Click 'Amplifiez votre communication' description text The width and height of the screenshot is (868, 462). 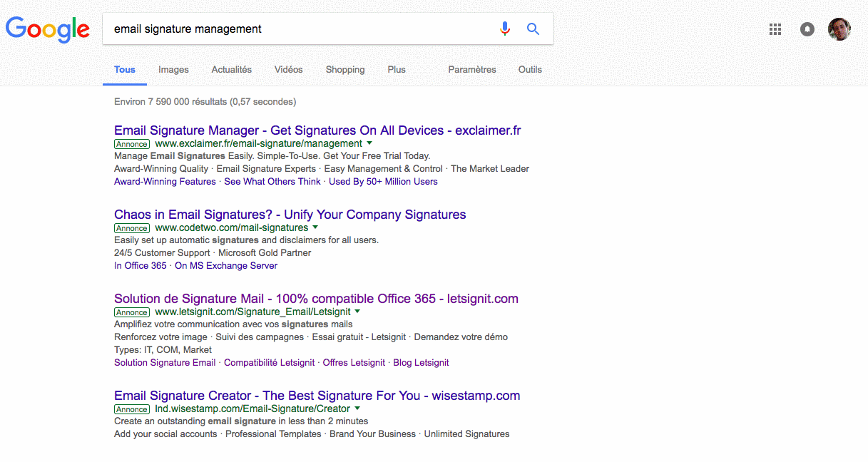click(233, 324)
